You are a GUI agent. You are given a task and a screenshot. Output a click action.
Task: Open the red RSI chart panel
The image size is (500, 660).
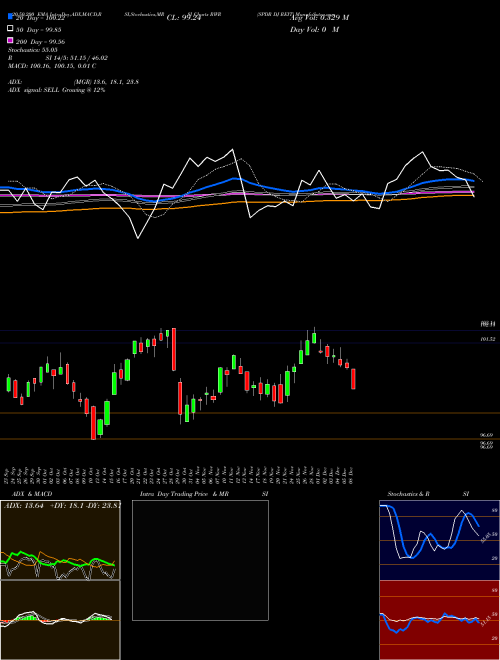point(439,620)
